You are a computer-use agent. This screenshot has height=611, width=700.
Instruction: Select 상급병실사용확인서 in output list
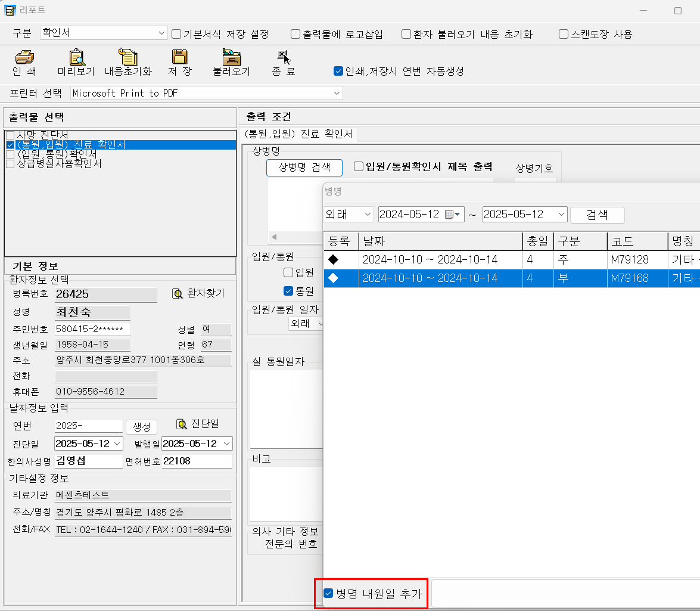click(x=60, y=164)
